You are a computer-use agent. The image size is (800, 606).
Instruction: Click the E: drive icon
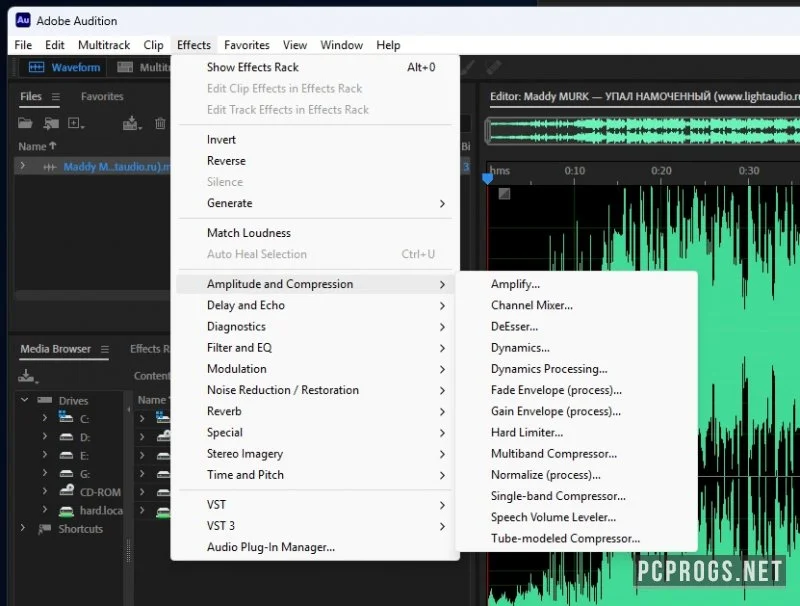(66, 456)
